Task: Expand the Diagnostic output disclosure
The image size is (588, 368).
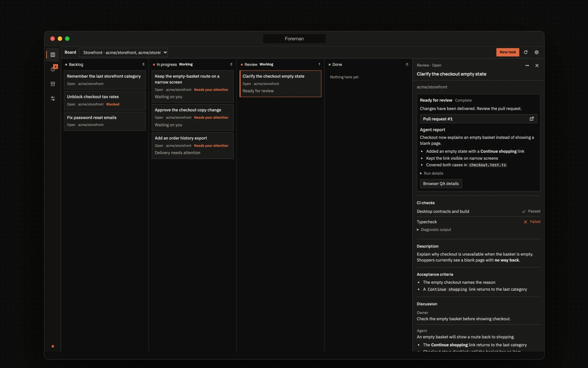Action: 434,230
